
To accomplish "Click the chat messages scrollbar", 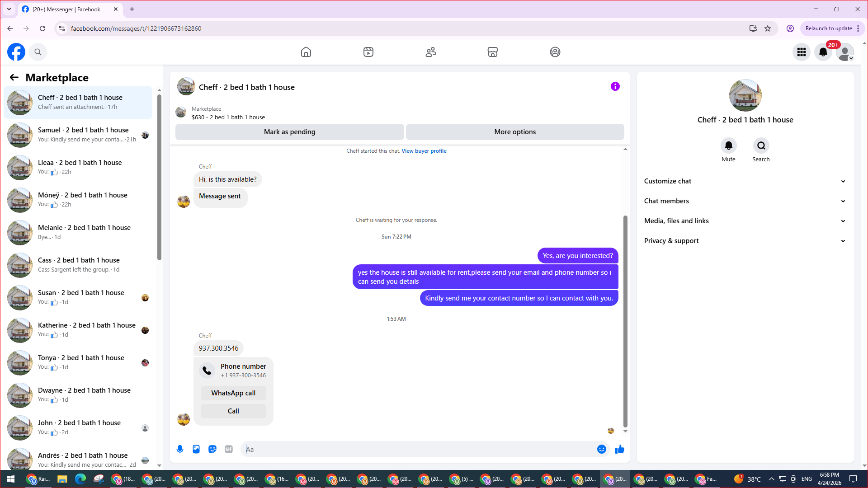I will (x=625, y=321).
